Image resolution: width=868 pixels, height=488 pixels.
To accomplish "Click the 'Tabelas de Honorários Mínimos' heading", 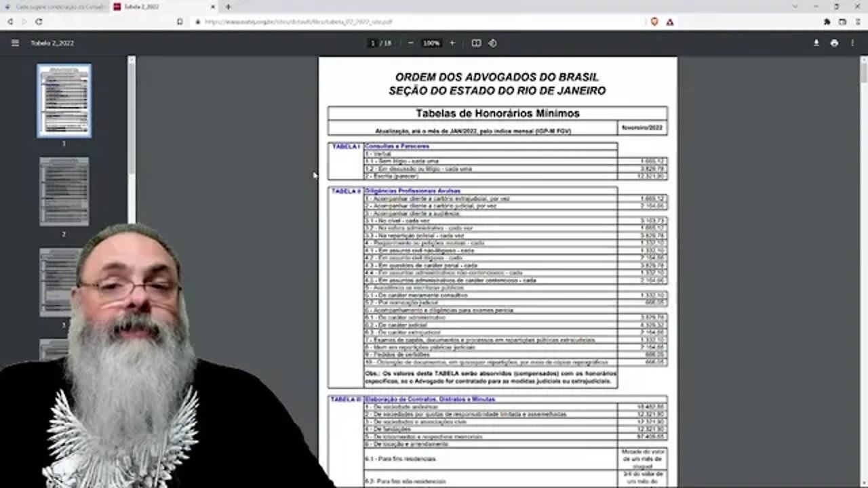I will click(498, 113).
